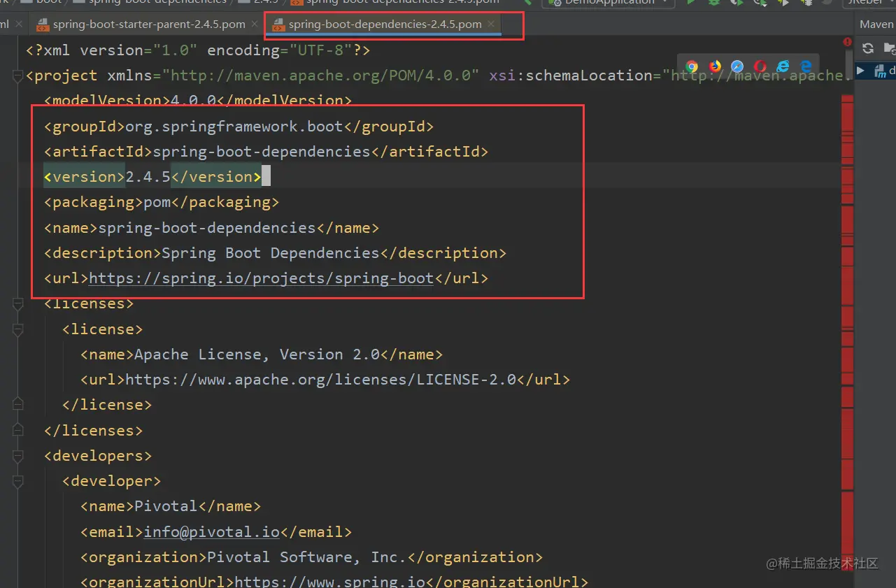The image size is (896, 588).
Task: Preview the page in Firefox
Action: click(x=715, y=66)
